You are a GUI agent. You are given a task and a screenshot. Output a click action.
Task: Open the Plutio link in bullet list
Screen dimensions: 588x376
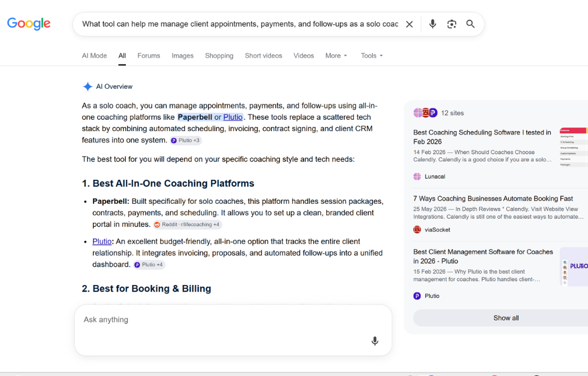point(102,241)
